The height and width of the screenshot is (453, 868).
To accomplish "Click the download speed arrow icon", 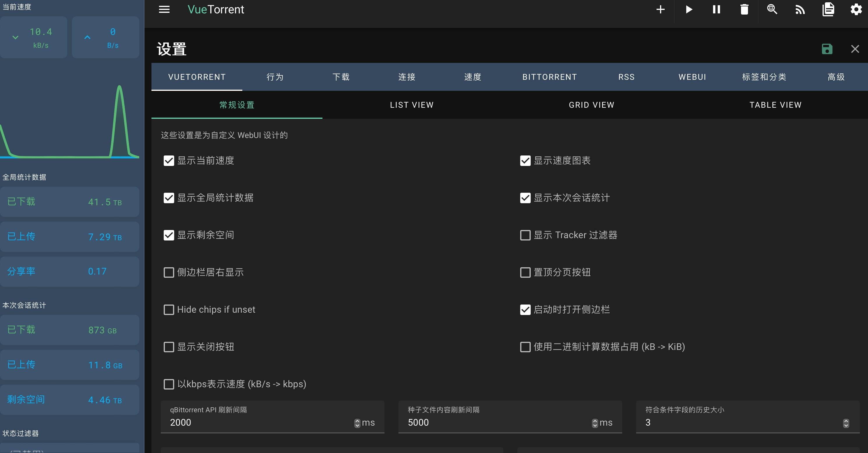I will click(x=15, y=37).
